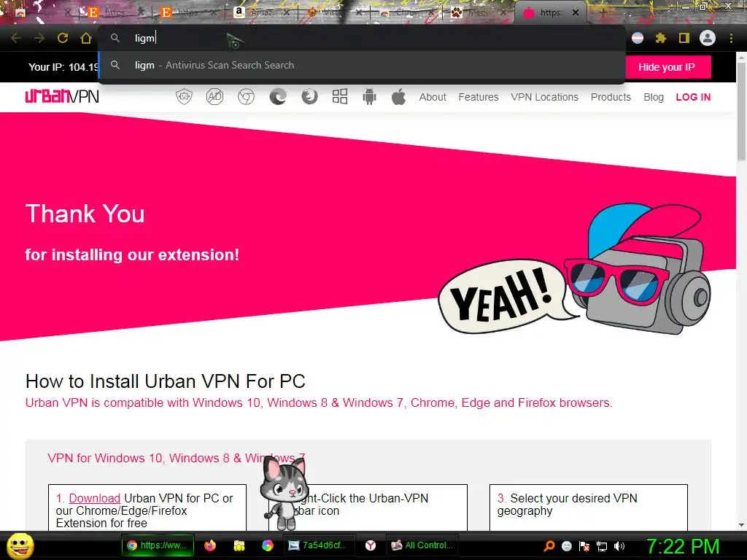Open the VPN Locations menu item
The width and height of the screenshot is (747, 560).
click(x=544, y=97)
